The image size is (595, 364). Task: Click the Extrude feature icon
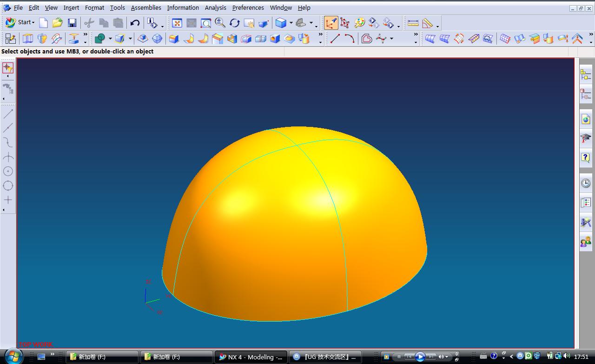pos(28,39)
